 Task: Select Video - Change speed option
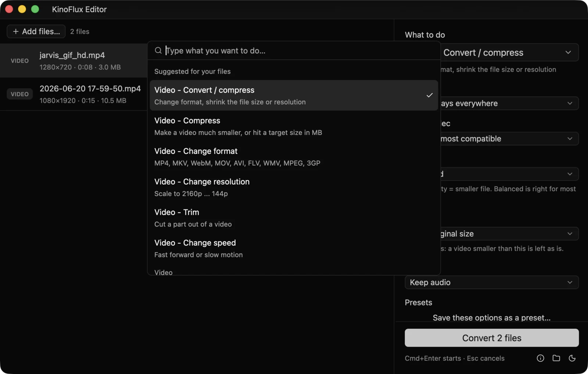click(294, 248)
